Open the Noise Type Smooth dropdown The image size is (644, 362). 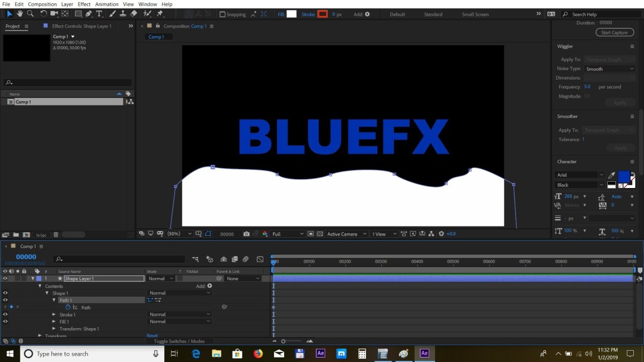click(x=610, y=69)
